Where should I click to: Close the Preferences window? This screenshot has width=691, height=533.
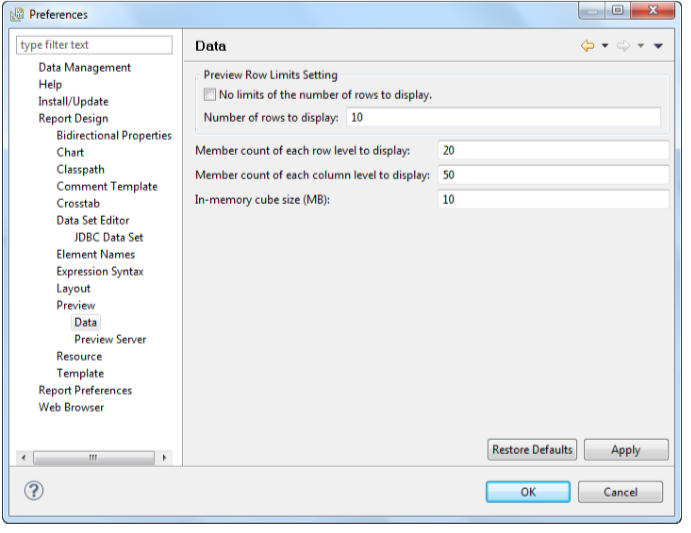pos(653,11)
